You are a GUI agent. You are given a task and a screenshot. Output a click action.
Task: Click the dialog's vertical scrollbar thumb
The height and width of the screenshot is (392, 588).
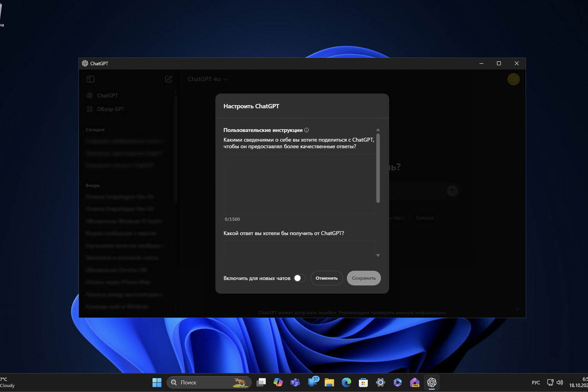[x=378, y=169]
